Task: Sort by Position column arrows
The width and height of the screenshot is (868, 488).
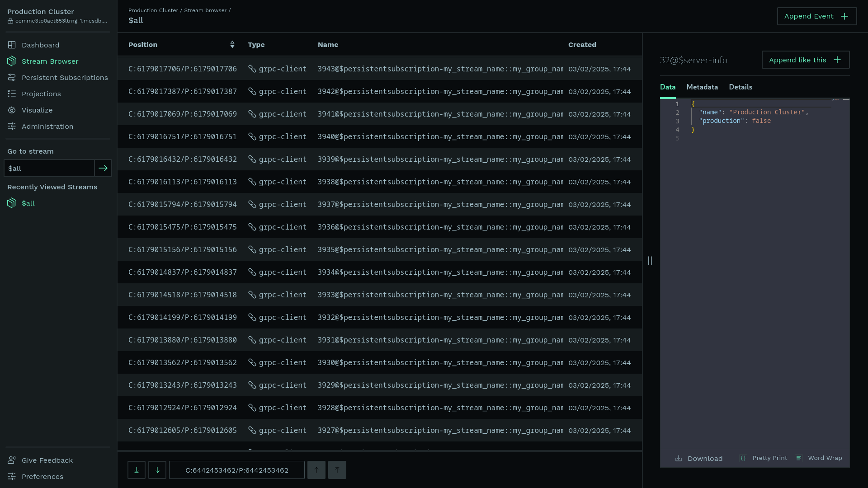Action: pos(232,44)
